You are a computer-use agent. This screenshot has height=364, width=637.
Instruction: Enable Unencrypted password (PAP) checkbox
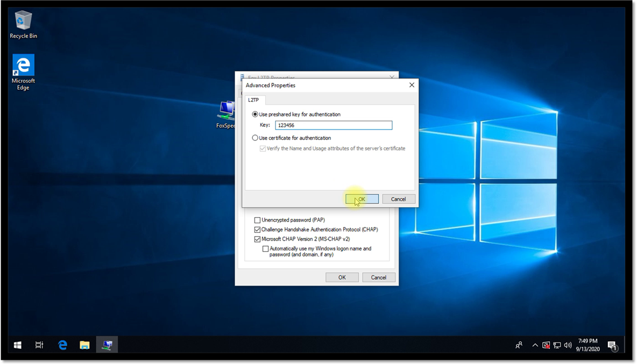[258, 220]
